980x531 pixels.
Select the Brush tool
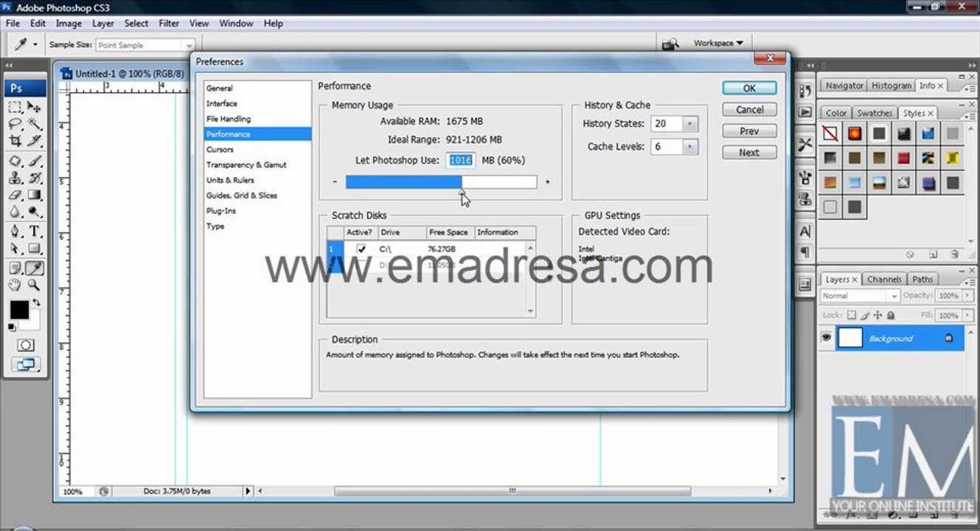pos(34,161)
